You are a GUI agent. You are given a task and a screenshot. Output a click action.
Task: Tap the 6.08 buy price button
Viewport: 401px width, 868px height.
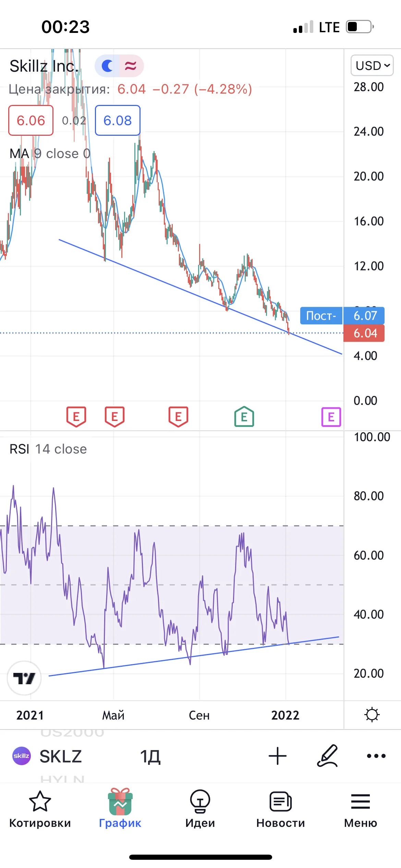coord(118,120)
